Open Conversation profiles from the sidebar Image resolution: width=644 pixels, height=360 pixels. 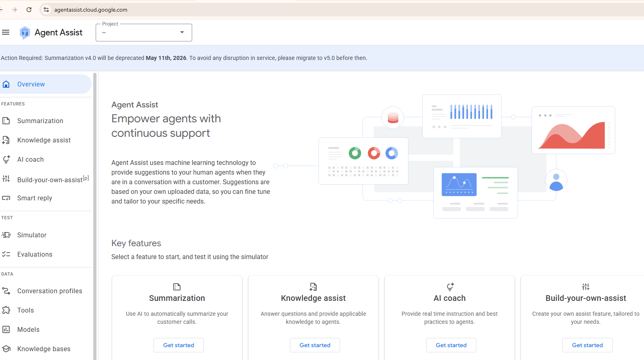tap(45, 291)
